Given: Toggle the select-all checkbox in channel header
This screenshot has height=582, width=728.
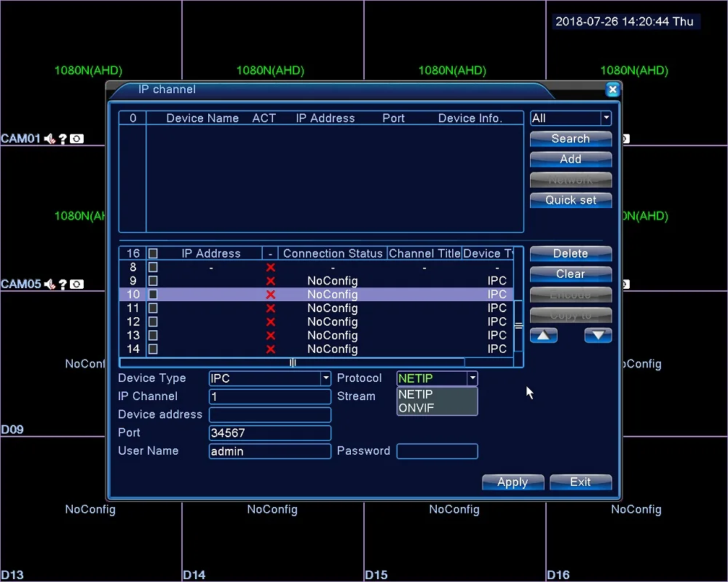Looking at the screenshot, I should [x=153, y=253].
